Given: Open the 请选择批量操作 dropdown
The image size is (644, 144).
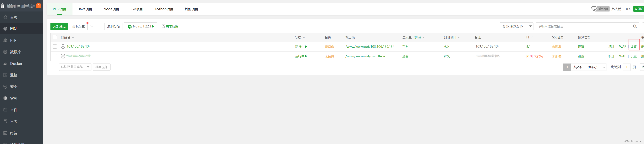Looking at the screenshot, I should [x=75, y=67].
